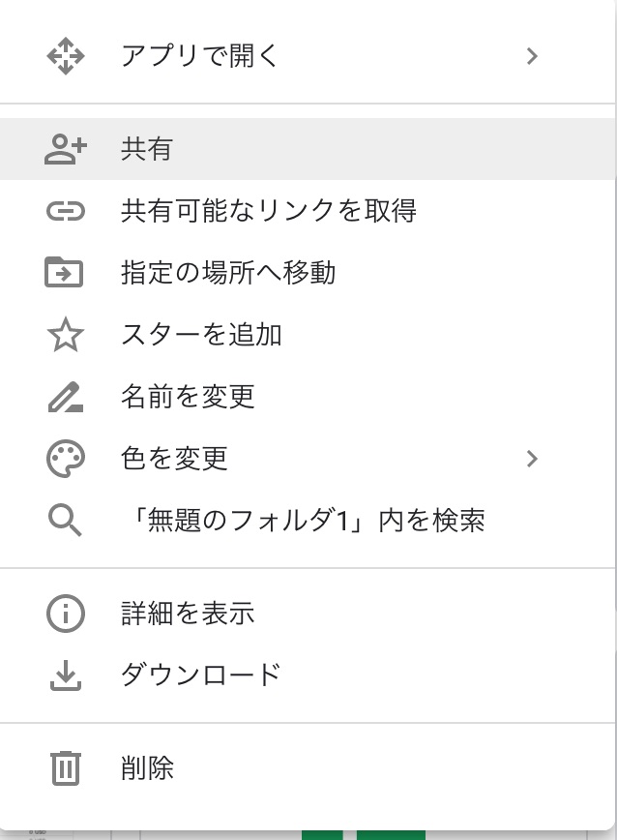Click the magnifying glass search icon
The height and width of the screenshot is (840, 617).
pyautogui.click(x=65, y=521)
